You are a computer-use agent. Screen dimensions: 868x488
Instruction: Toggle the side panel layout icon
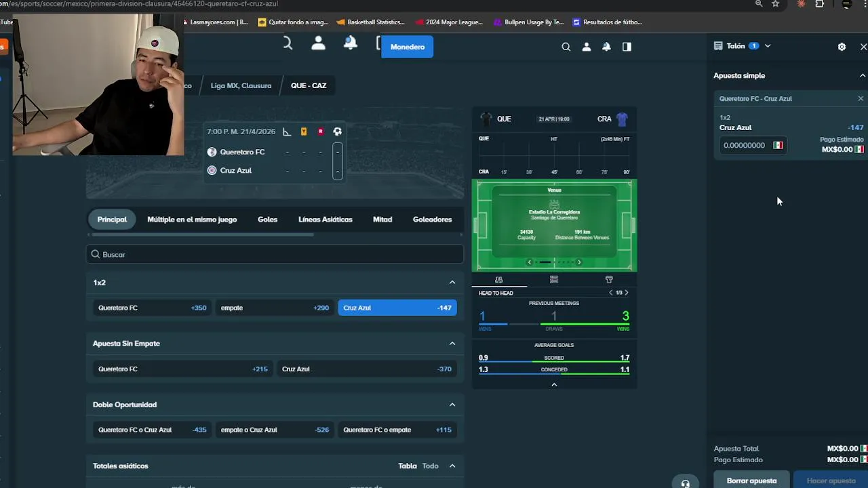pos(627,47)
